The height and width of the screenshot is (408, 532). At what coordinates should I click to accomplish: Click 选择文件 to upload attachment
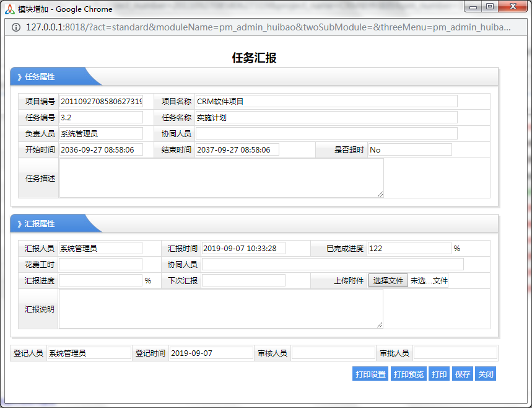click(388, 281)
